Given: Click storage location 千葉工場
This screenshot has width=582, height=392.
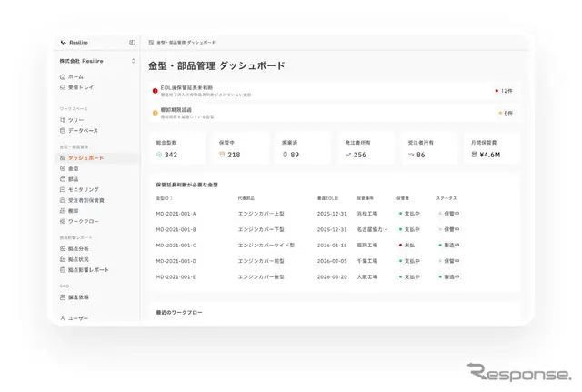Looking at the screenshot, I should click(x=367, y=261).
